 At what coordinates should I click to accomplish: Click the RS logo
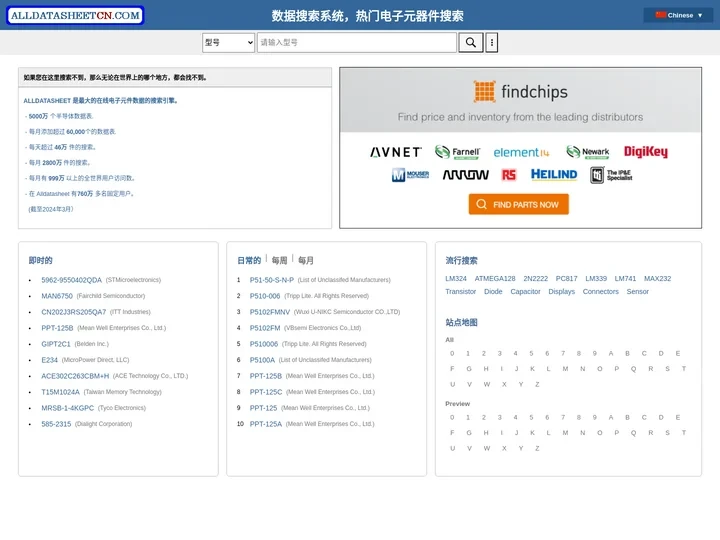[x=509, y=174]
